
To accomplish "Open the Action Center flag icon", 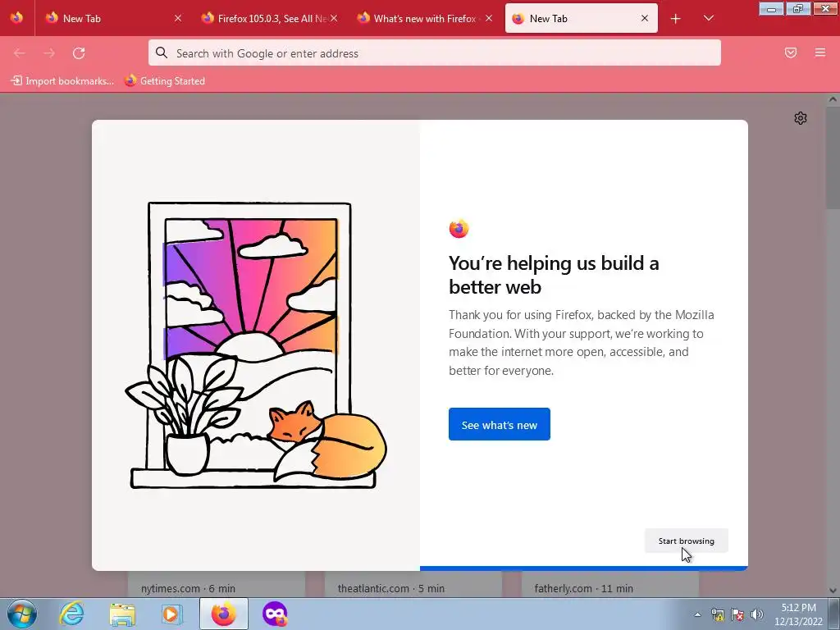I will click(x=737, y=614).
